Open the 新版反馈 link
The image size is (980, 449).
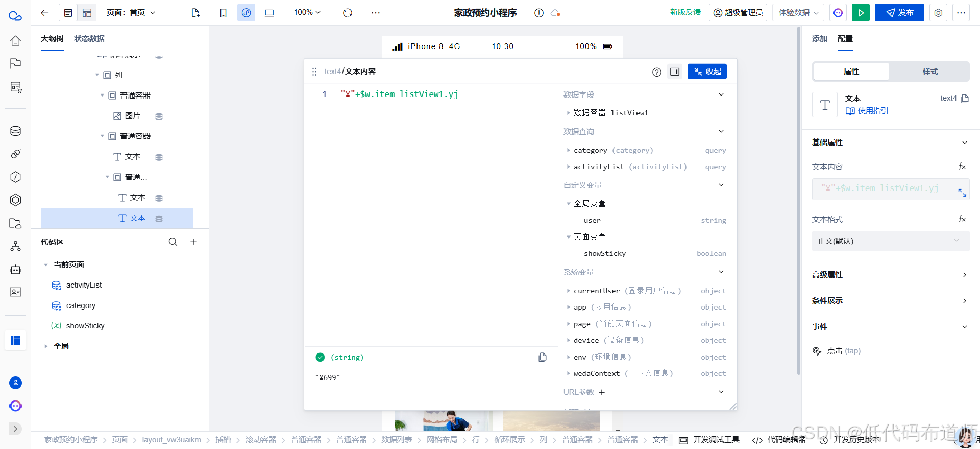coord(685,12)
